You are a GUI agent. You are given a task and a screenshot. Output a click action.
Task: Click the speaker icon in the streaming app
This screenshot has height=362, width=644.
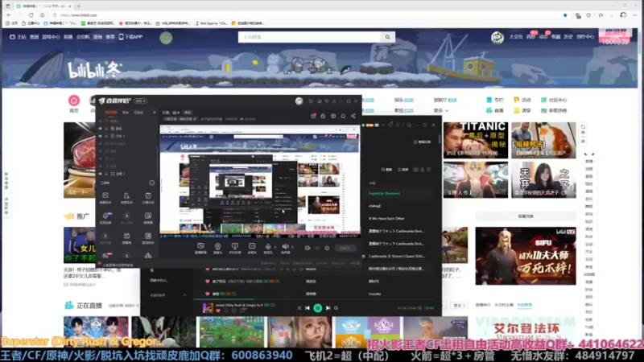click(x=285, y=247)
